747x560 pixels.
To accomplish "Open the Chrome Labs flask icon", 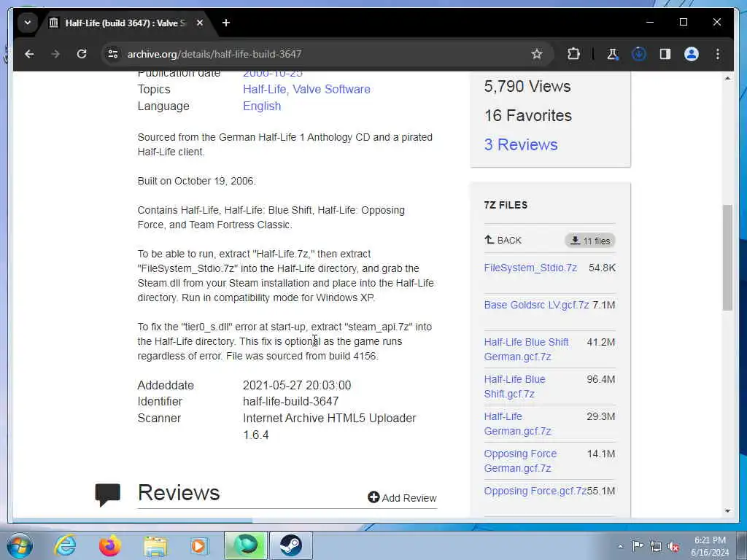I will coord(613,54).
